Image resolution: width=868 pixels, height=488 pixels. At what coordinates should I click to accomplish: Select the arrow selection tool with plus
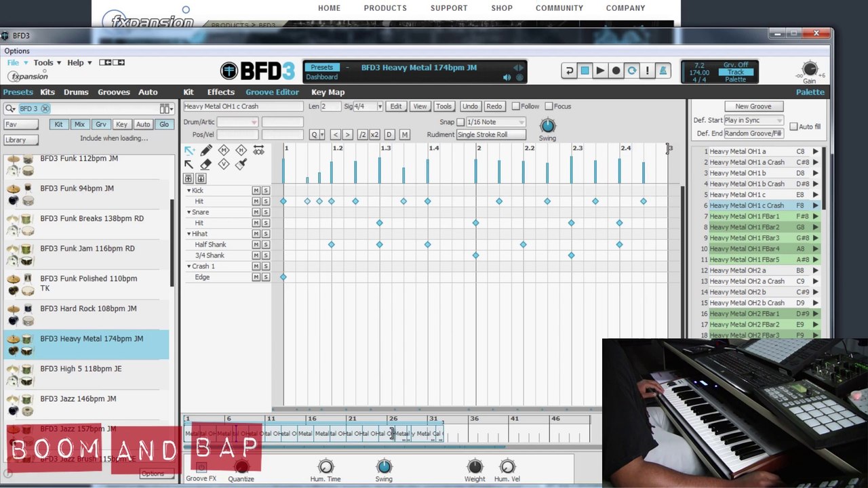pyautogui.click(x=189, y=150)
